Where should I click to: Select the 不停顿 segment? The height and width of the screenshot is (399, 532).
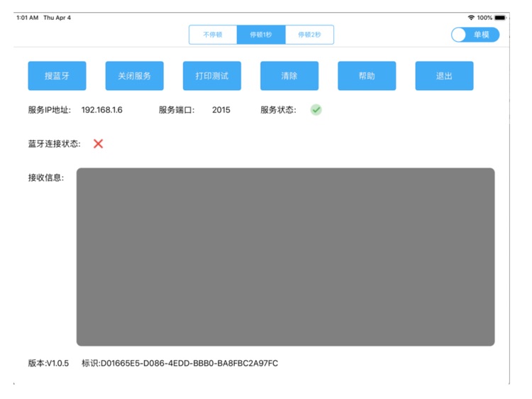pyautogui.click(x=213, y=35)
